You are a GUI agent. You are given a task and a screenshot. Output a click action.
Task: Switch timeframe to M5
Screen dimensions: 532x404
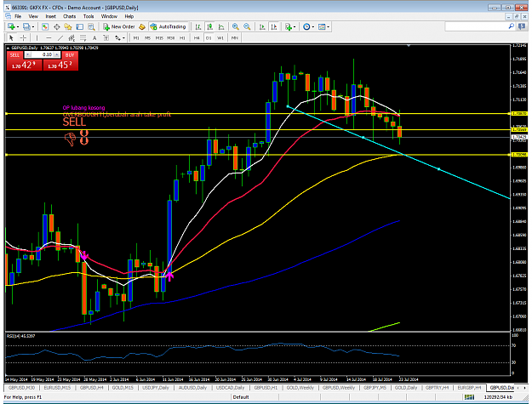(x=147, y=38)
